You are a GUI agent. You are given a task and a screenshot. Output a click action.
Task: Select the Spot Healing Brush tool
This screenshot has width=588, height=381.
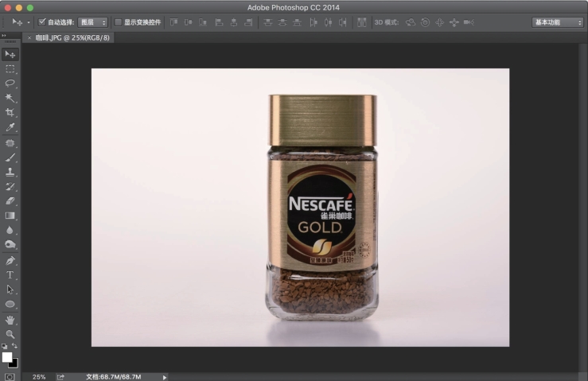point(10,143)
